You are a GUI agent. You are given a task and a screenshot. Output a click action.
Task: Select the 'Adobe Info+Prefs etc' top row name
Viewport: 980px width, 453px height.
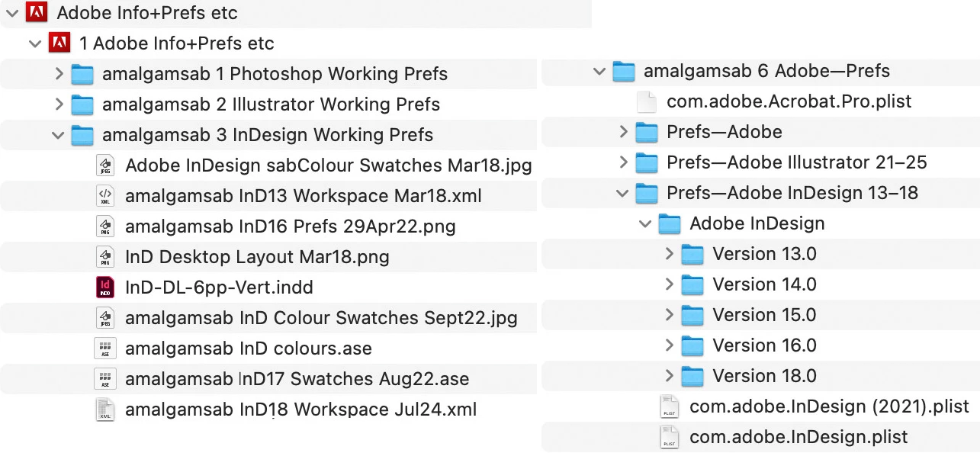(x=147, y=13)
